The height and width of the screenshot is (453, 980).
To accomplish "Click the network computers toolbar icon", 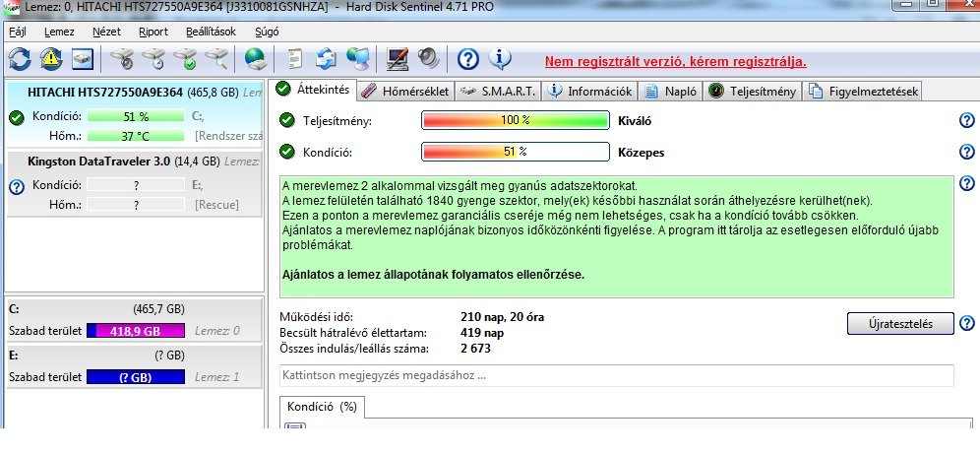I will click(x=358, y=59).
